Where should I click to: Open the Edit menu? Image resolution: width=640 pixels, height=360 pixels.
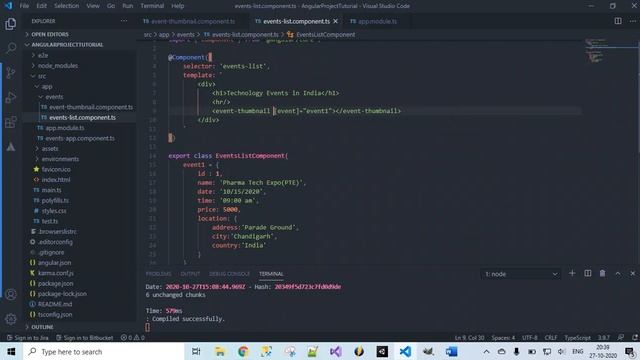[x=41, y=6]
